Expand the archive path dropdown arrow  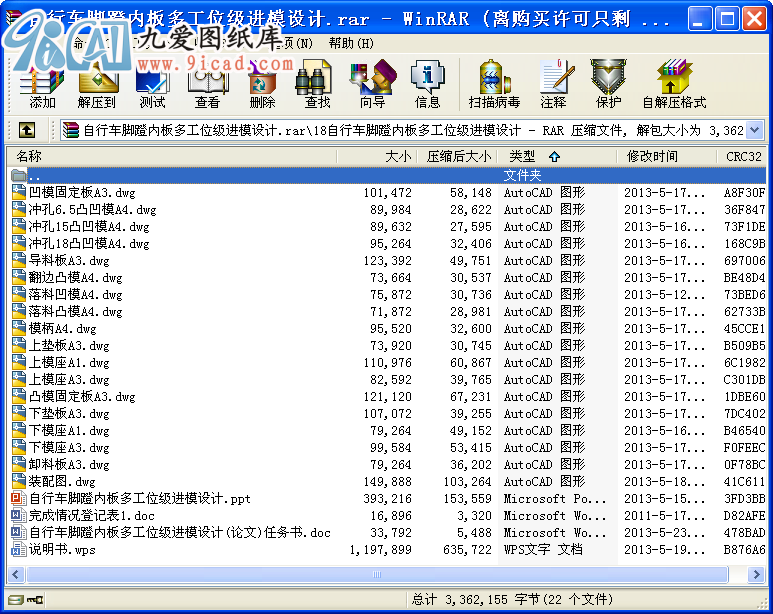754,130
